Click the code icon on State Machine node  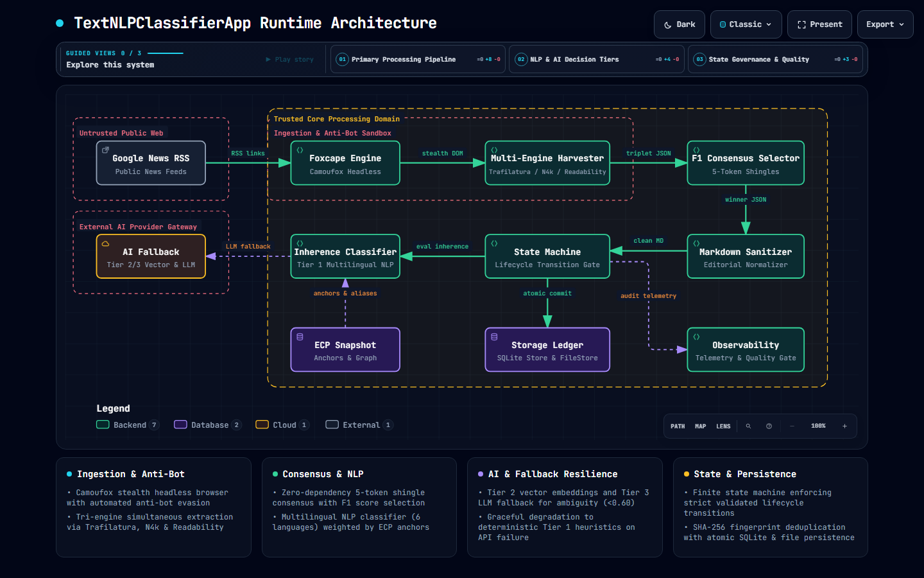pyautogui.click(x=494, y=243)
